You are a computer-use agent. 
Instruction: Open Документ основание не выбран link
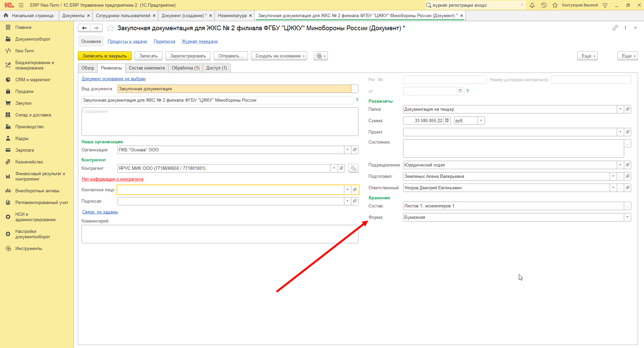click(x=114, y=79)
